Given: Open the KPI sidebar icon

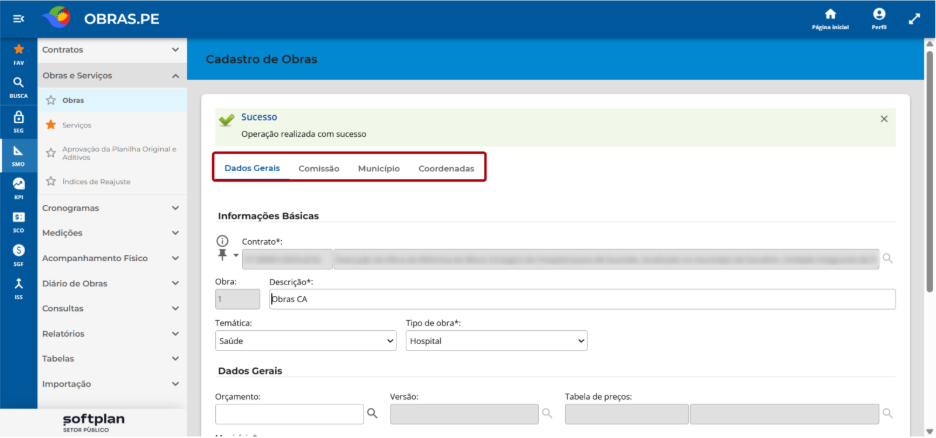Looking at the screenshot, I should click(x=19, y=189).
